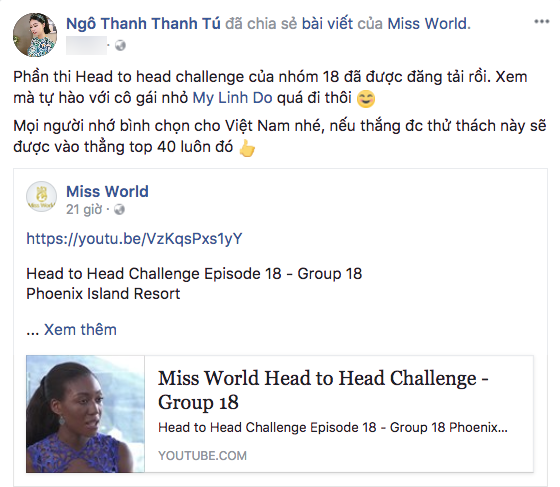This screenshot has height=487, width=560.
Task: Click the YOUTUBE.COM source label
Action: [x=202, y=456]
